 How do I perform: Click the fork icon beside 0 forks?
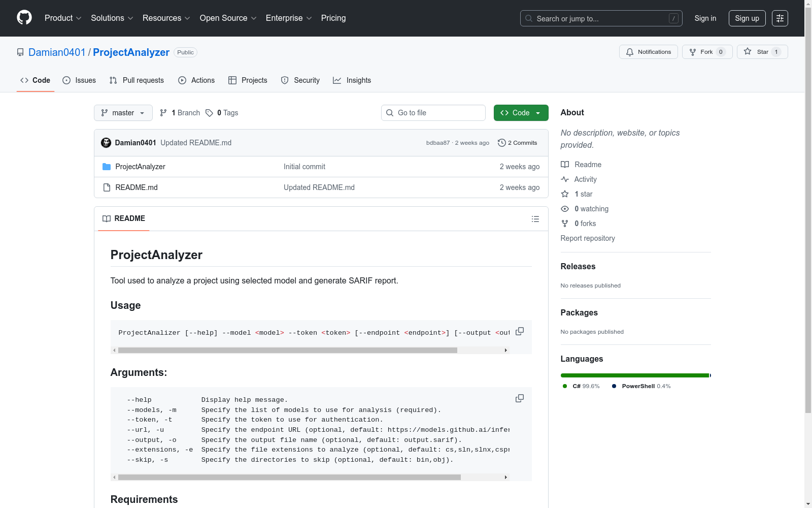[x=565, y=224]
